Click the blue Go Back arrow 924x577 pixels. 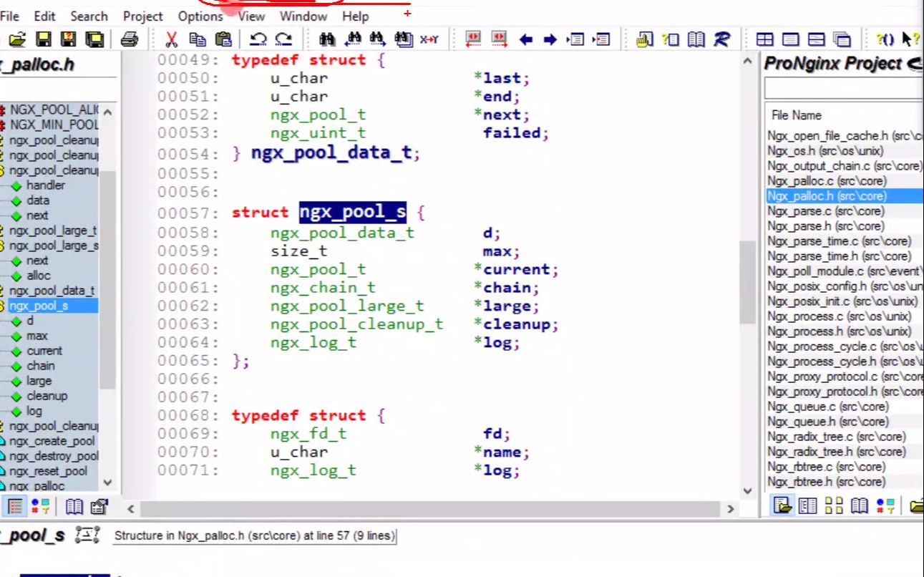tap(525, 39)
